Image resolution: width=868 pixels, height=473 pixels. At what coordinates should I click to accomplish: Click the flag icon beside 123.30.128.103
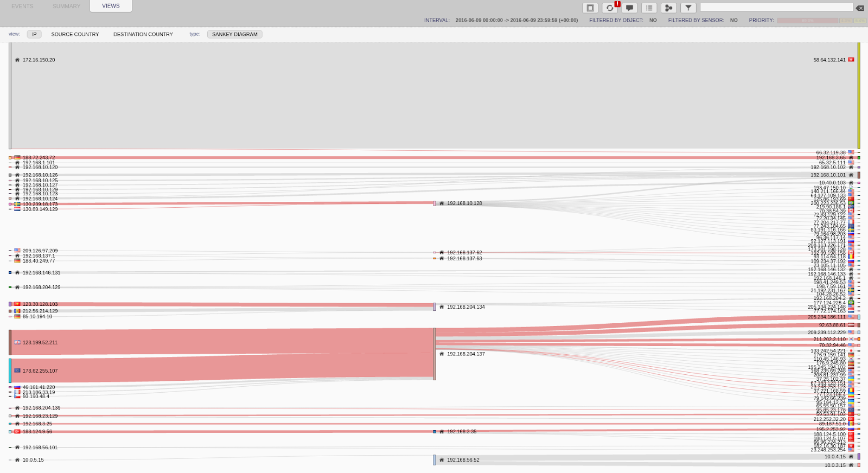17,304
